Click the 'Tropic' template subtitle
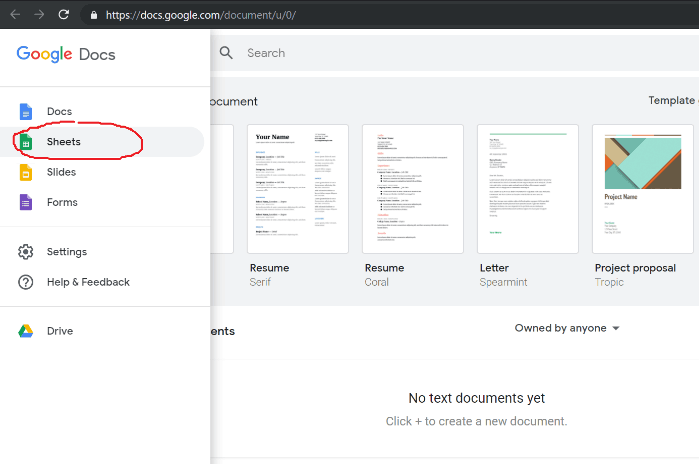The height and width of the screenshot is (464, 699). [x=609, y=282]
